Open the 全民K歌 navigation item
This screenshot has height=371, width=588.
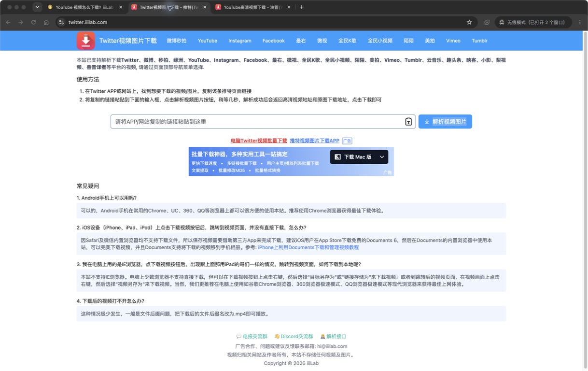[x=347, y=41]
